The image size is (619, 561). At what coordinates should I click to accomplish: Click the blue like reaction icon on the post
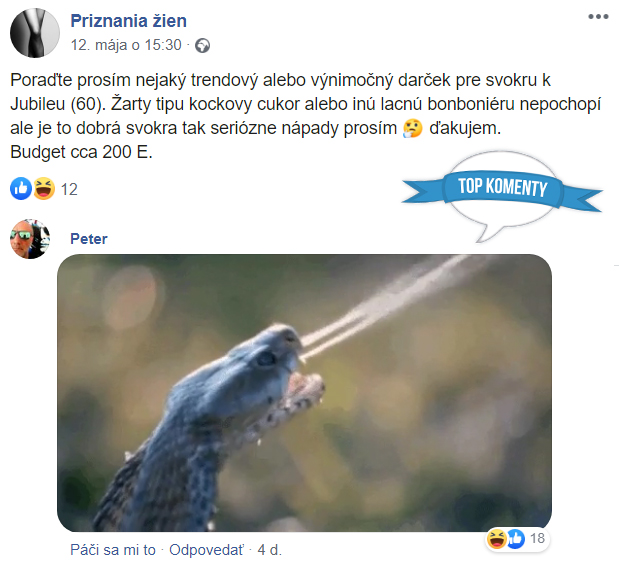21,189
